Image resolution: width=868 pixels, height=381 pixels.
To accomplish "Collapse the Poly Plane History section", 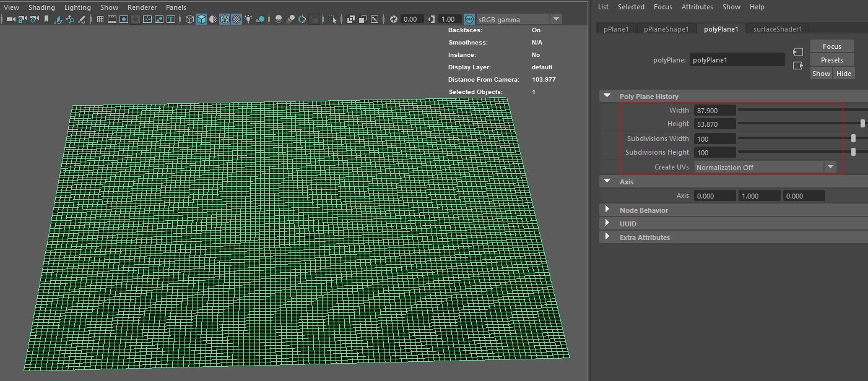I will (x=607, y=96).
